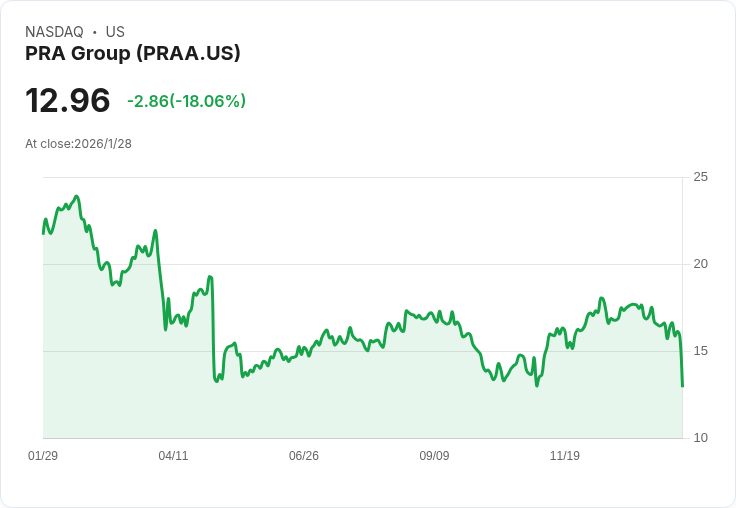Click the 15 y-axis price label
Image resolution: width=736 pixels, height=508 pixels.
700,351
